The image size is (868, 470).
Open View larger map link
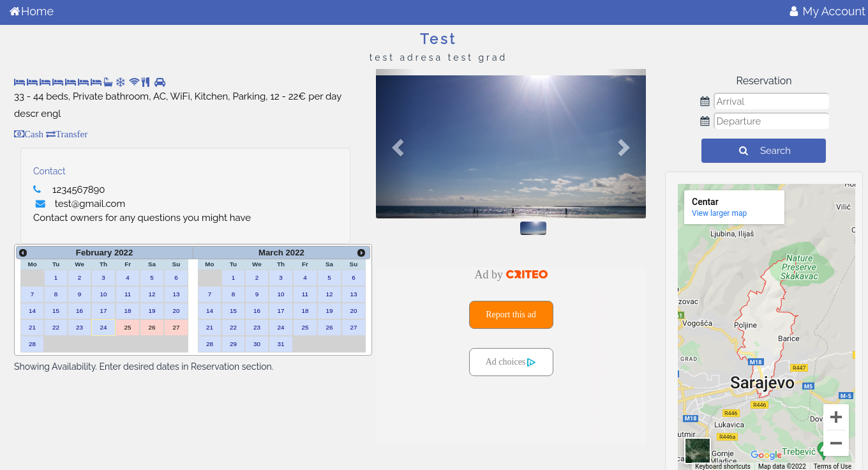[719, 213]
